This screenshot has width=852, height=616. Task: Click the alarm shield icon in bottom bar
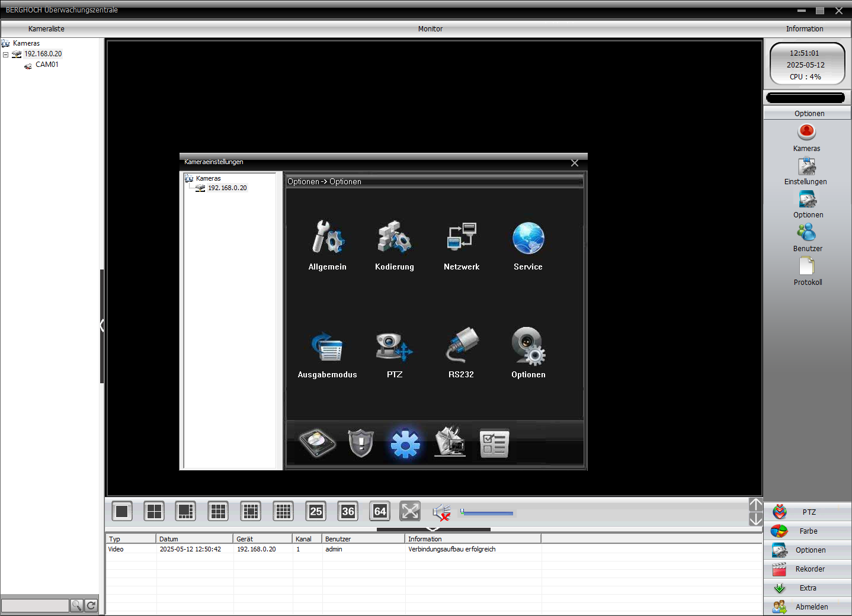pos(361,443)
